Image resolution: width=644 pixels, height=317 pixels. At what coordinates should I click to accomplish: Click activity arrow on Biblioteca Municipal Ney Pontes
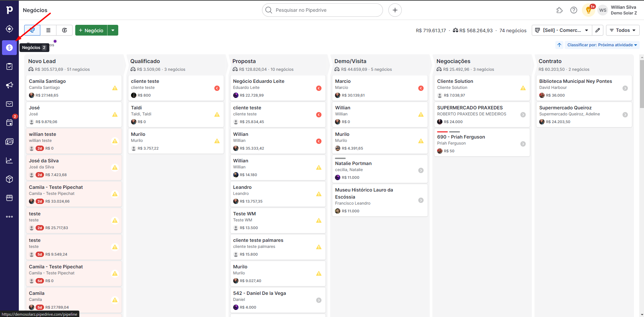(x=625, y=88)
